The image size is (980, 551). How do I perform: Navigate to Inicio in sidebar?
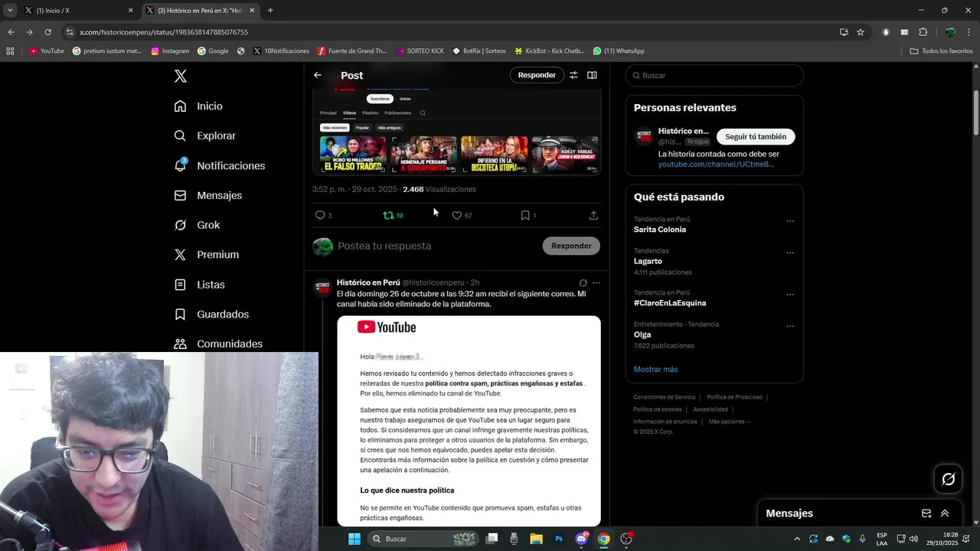pyautogui.click(x=198, y=106)
